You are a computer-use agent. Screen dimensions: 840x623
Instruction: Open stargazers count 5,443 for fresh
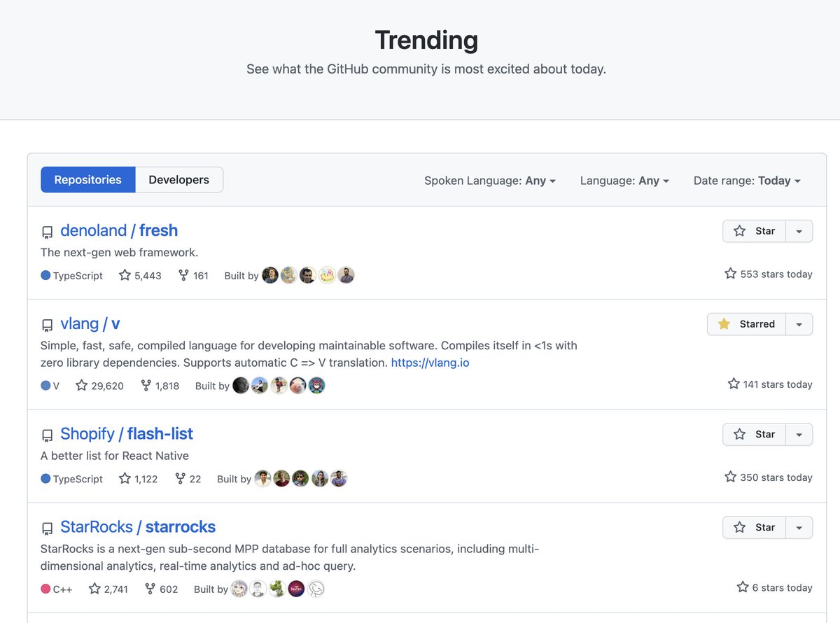[140, 275]
